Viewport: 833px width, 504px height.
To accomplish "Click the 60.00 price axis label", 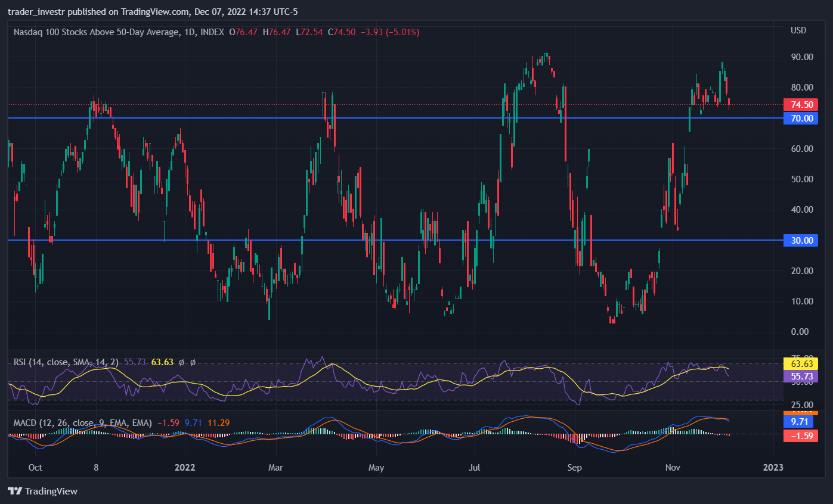I will pyautogui.click(x=802, y=149).
